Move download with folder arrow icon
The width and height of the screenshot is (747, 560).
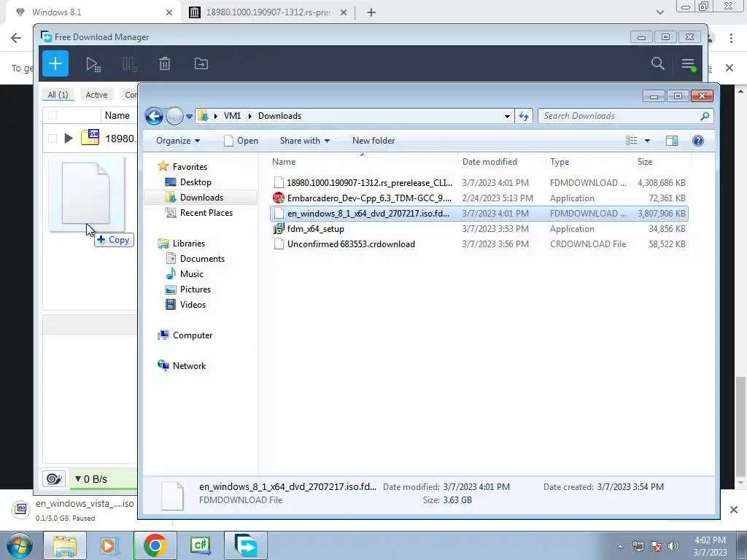[201, 63]
